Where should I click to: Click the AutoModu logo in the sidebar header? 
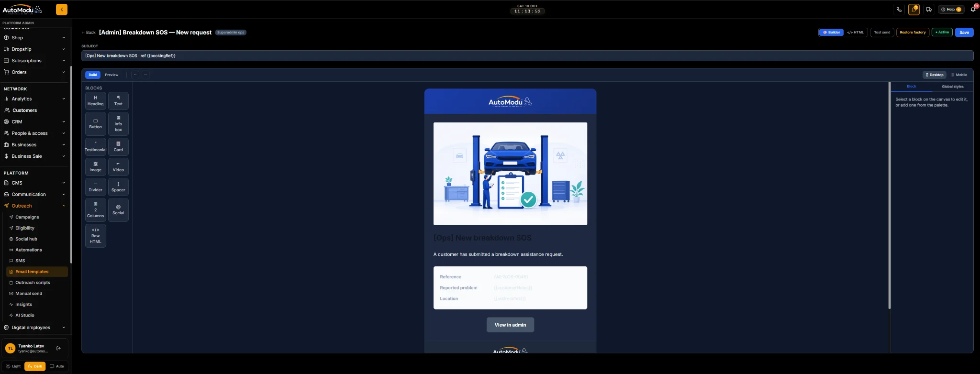pyautogui.click(x=22, y=10)
